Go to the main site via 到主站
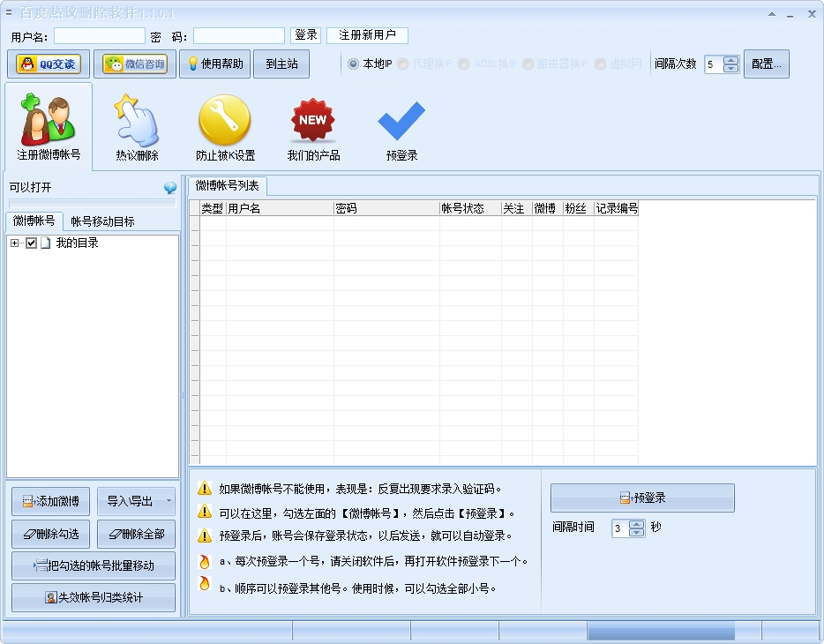Viewport: 824px width, 644px height. 281,64
